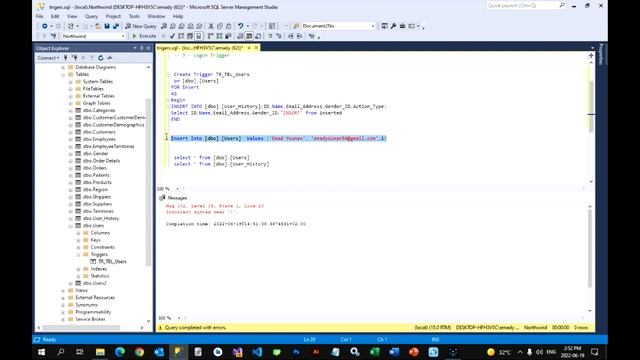Open the Tools menu
Screen dimensions: 640x360
coord(134,16)
